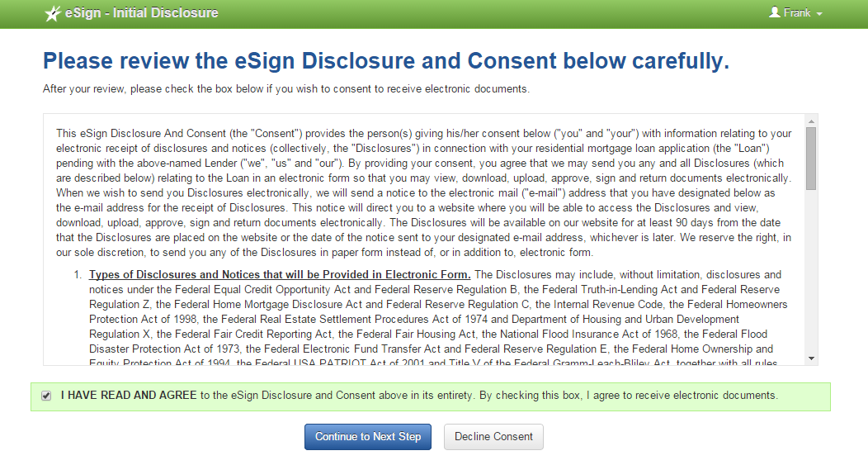Click the I HAVE READ AND AGREE label text

[129, 395]
